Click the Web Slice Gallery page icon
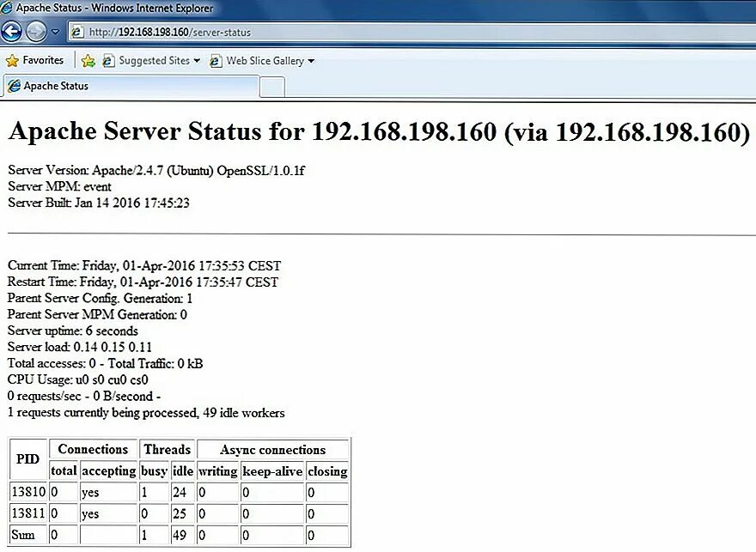Screen dimensions: 756x552 pos(216,61)
